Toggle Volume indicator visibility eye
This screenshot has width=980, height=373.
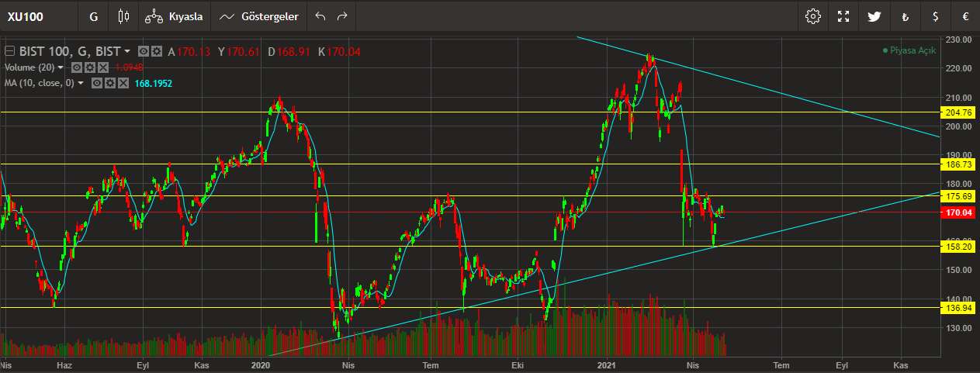coord(77,67)
